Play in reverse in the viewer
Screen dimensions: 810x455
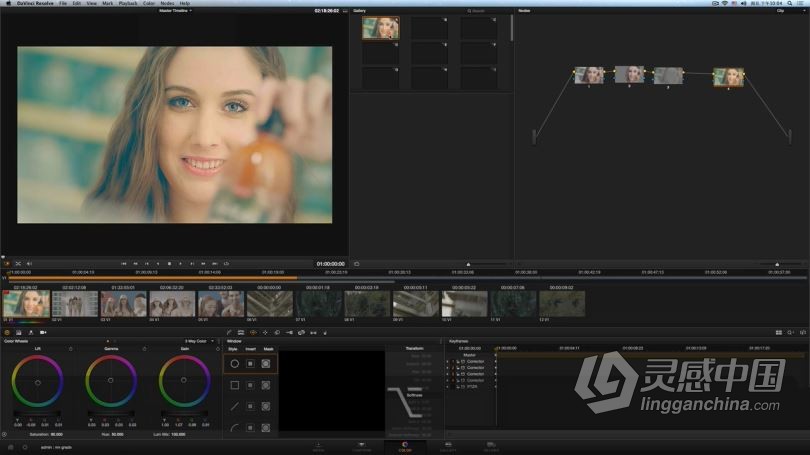[x=158, y=264]
